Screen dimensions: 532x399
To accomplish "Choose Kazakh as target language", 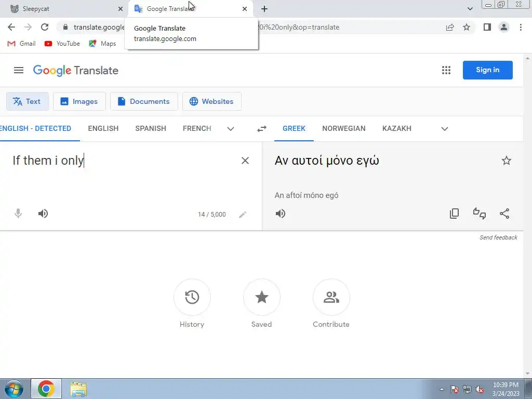I will pos(396,129).
